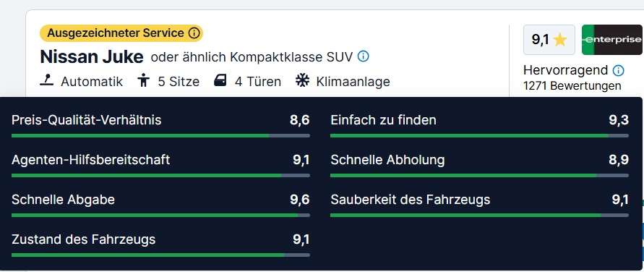Open the 1271 Bewertungen reviews link

coord(572,86)
